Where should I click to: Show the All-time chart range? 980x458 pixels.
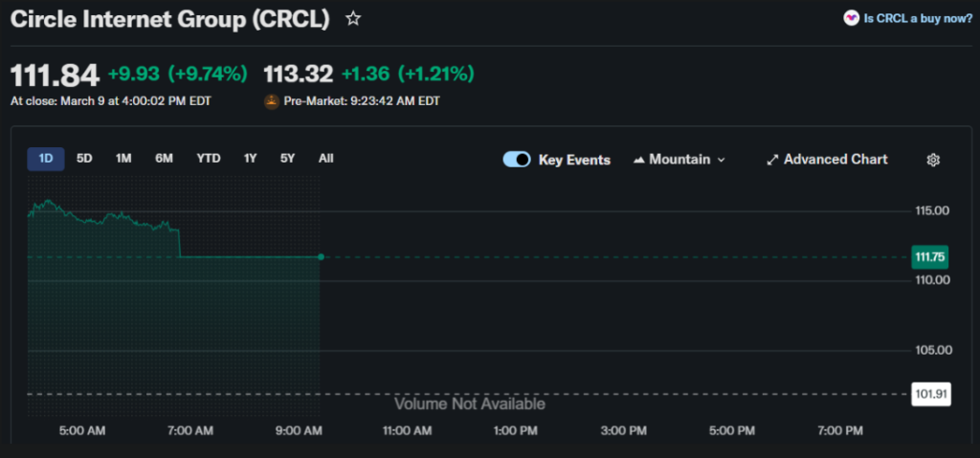tap(325, 159)
